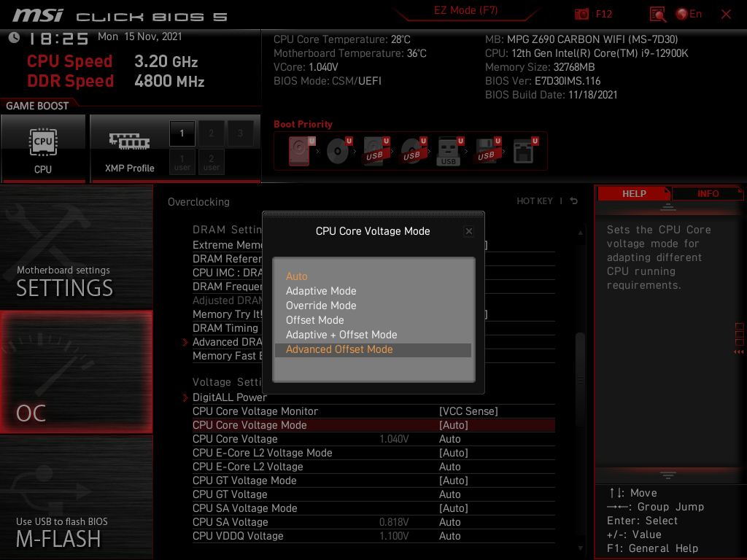Screen dimensions: 747x560
Task: Select the Memory Try It! row
Action: pyautogui.click(x=228, y=314)
